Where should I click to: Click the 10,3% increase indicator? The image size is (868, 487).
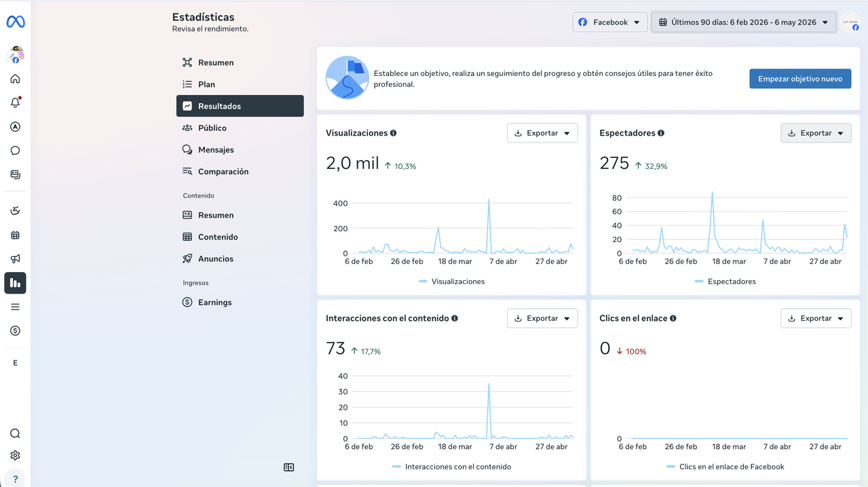coord(400,166)
